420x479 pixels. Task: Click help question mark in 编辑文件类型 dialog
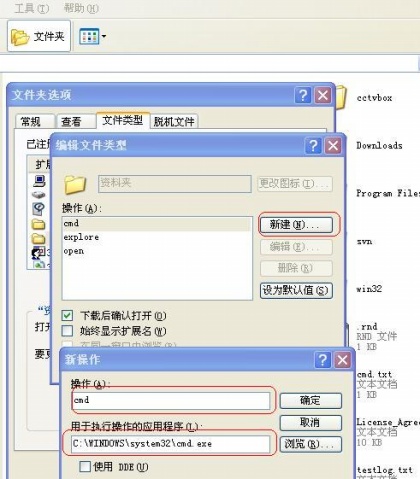[313, 146]
